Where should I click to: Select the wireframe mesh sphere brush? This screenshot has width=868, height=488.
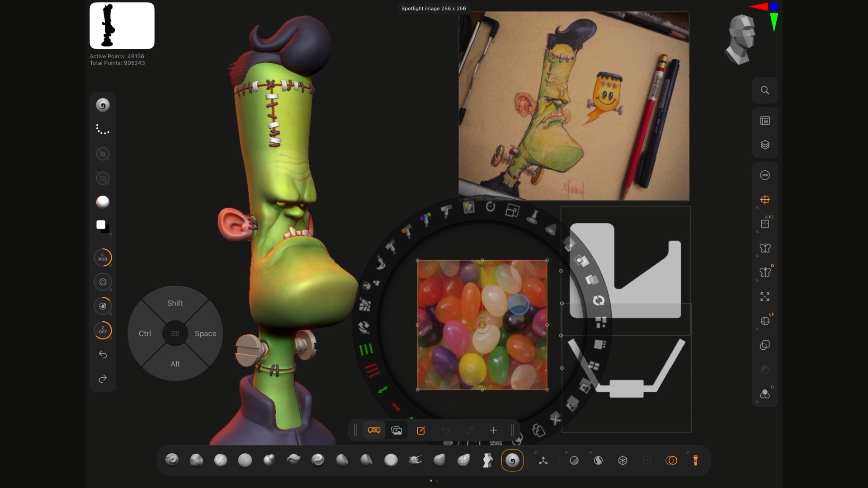click(463, 460)
